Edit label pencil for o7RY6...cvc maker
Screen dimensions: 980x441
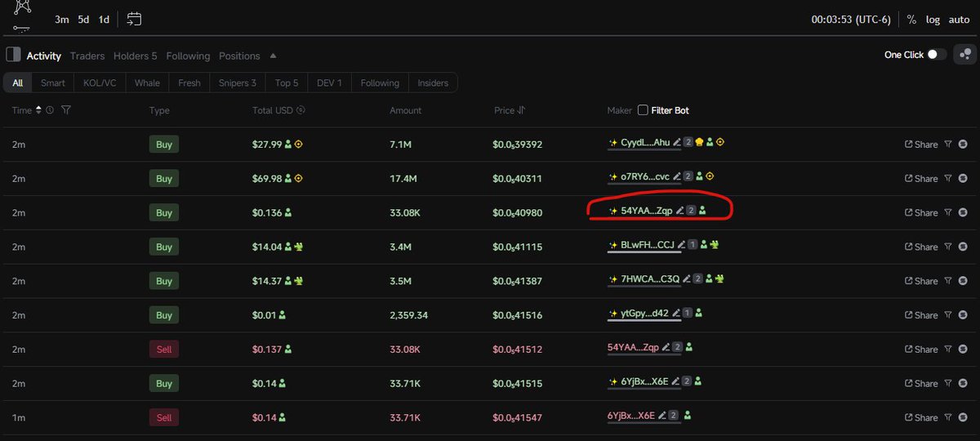tap(677, 176)
